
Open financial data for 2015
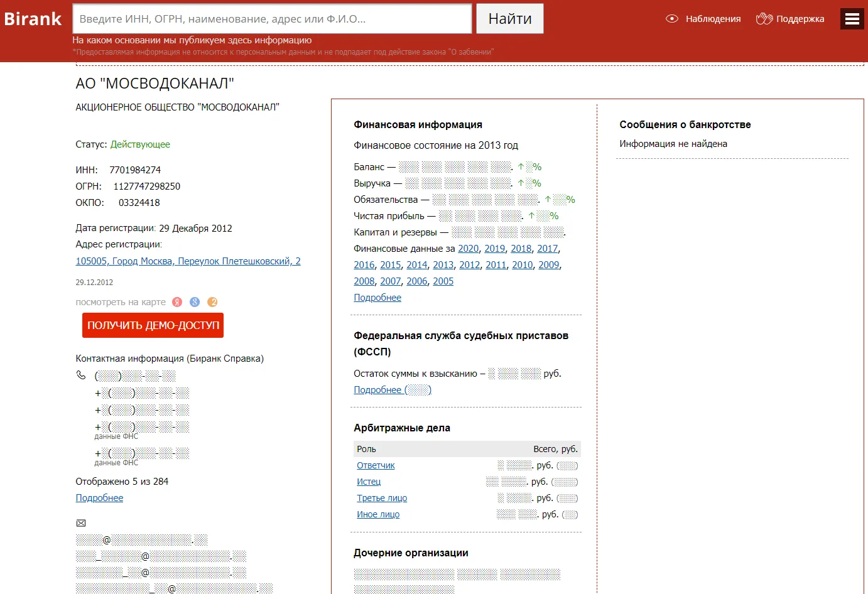pyautogui.click(x=390, y=265)
